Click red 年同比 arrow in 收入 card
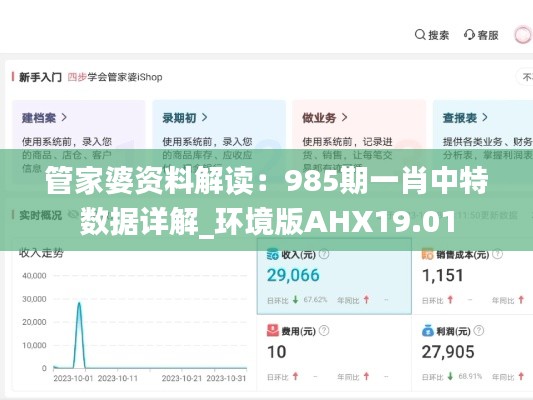 pos(366,299)
